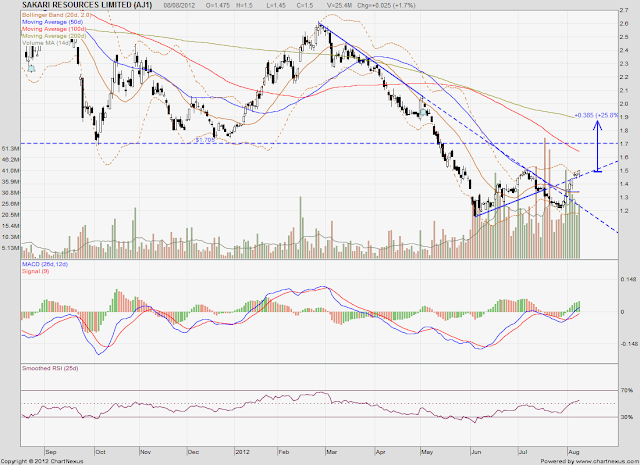Click the 30.8M volume axis label
This screenshot has width=640, height=465.
(11, 193)
